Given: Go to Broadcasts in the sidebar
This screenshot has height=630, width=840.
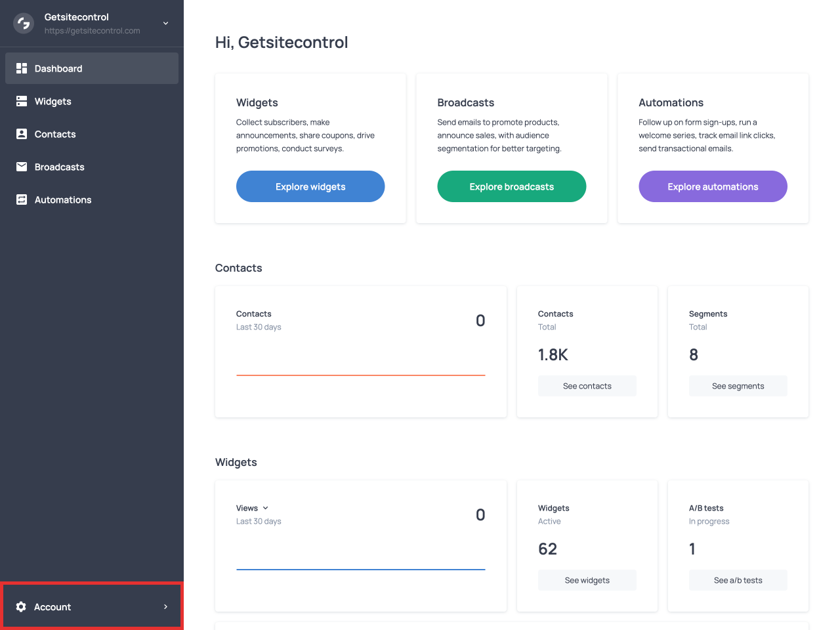Looking at the screenshot, I should click(60, 167).
